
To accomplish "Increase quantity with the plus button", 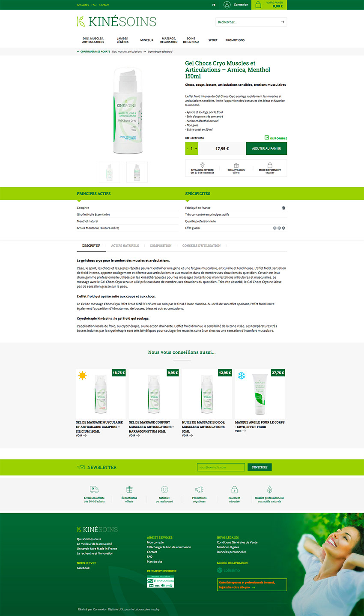I will (196, 149).
